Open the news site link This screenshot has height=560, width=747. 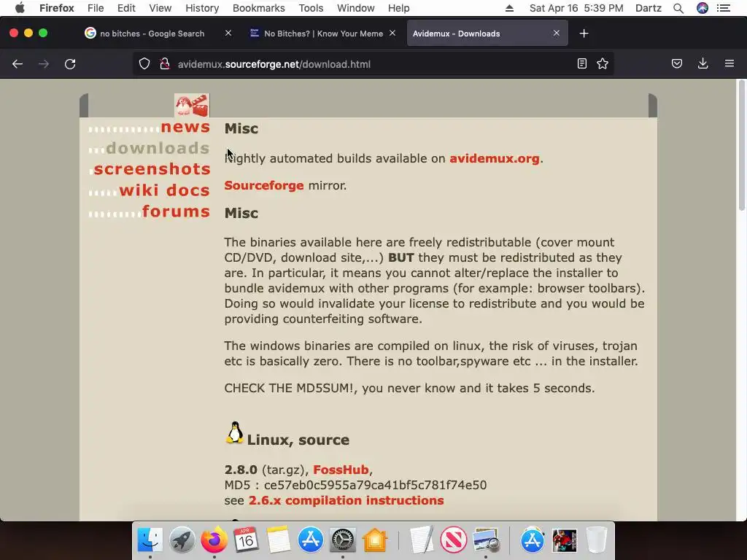pos(185,127)
